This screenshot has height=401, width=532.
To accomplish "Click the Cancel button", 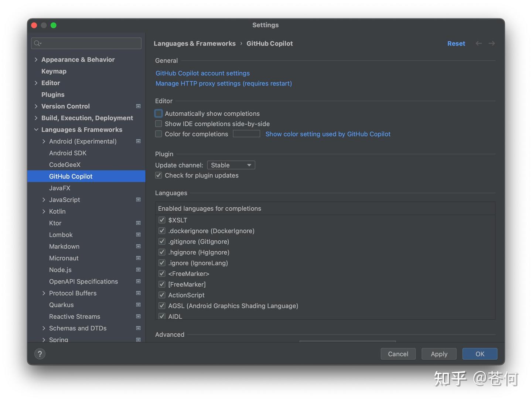I will tap(398, 354).
